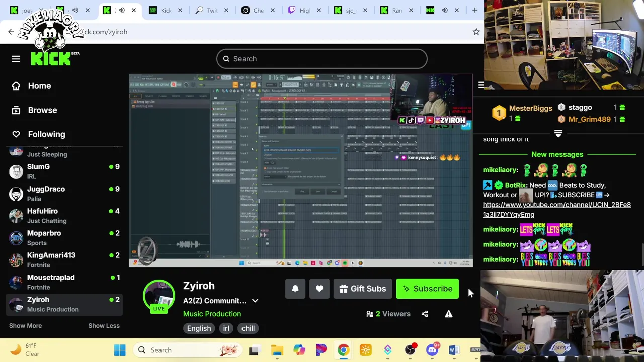The height and width of the screenshot is (362, 644).
Task: Click the English tag
Action: [199, 328]
